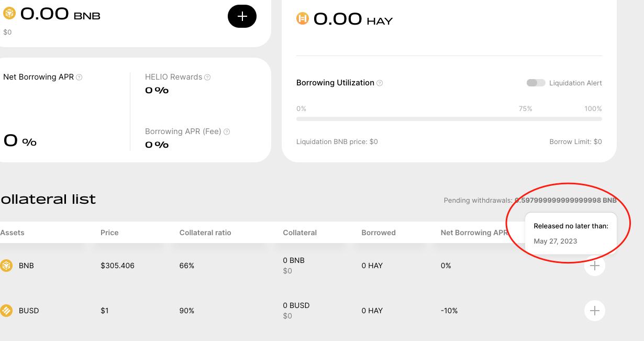Click the Pending withdrawals BNB amount

tap(565, 200)
